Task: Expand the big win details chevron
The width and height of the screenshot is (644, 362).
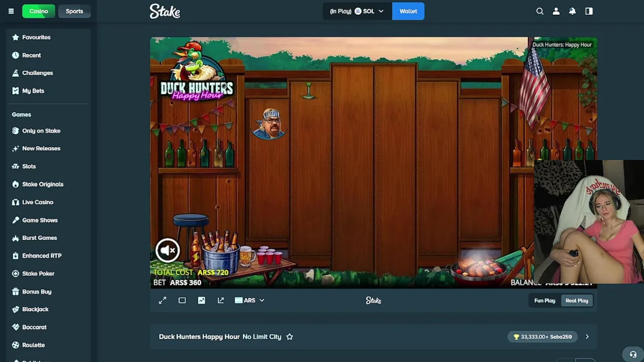Action: 587,337
